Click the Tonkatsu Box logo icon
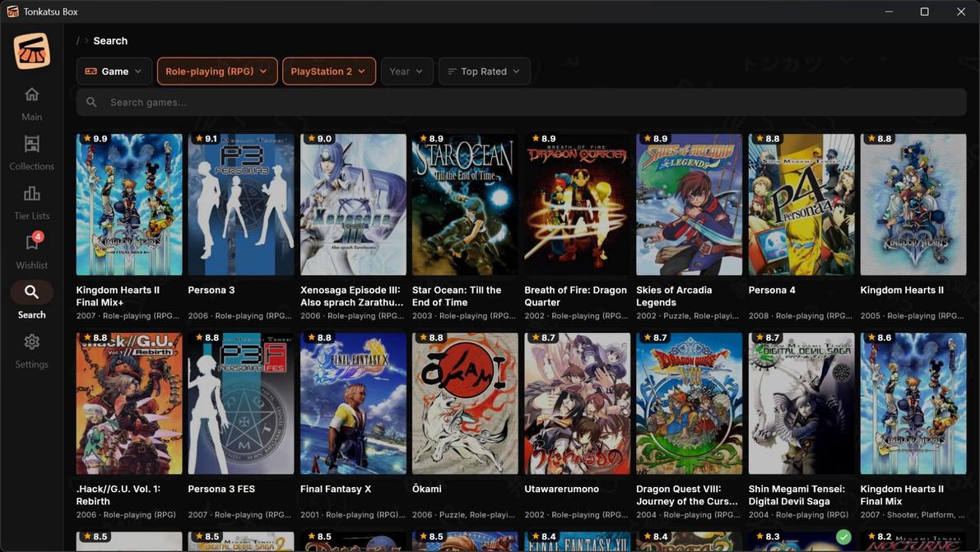980x552 pixels. (x=31, y=51)
